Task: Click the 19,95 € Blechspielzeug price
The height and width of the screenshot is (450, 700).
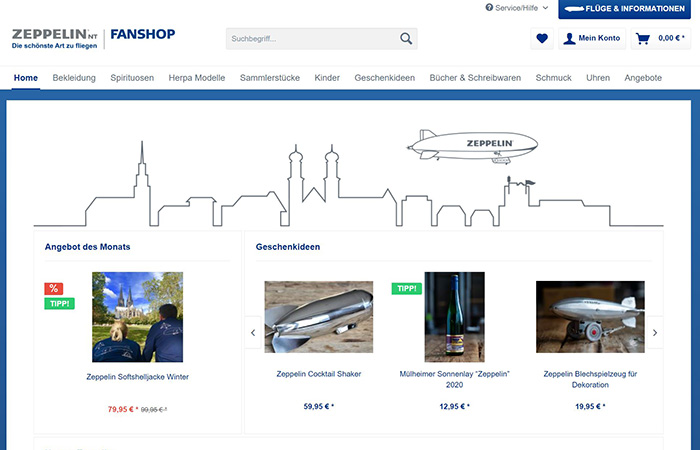Action: [x=590, y=406]
